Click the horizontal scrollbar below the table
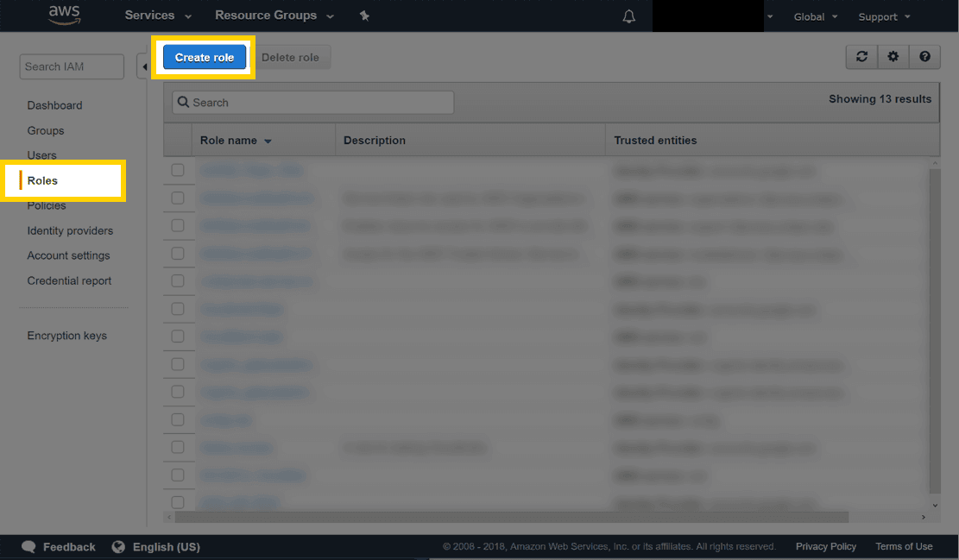This screenshot has height=560, width=959. [x=511, y=517]
